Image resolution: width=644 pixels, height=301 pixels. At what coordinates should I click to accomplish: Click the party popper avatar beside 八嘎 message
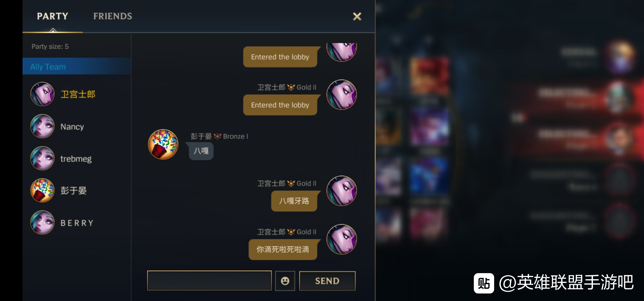pyautogui.click(x=163, y=144)
